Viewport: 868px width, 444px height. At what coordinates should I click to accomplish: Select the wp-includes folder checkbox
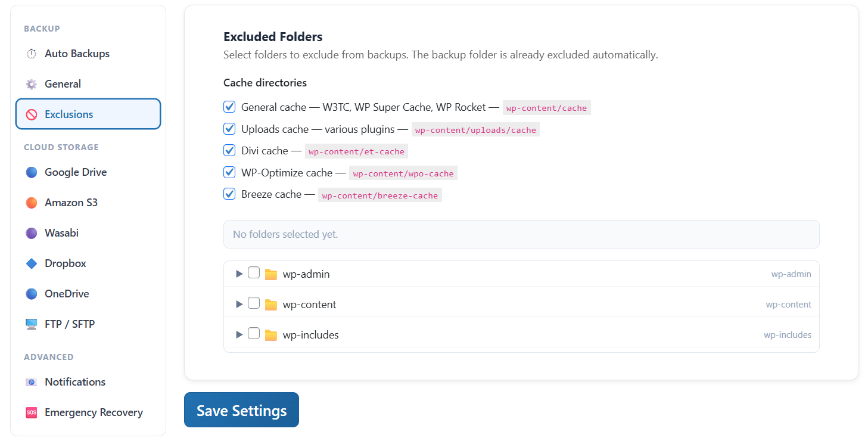click(254, 334)
